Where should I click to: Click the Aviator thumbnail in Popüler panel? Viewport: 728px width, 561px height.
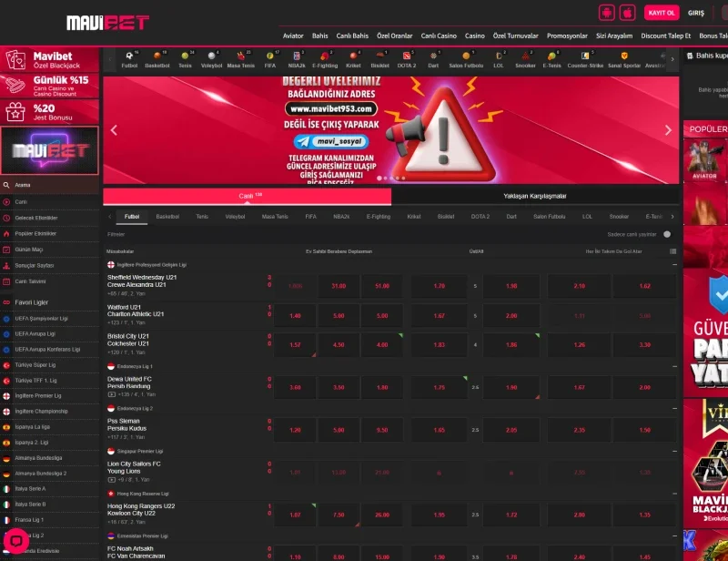(704, 159)
